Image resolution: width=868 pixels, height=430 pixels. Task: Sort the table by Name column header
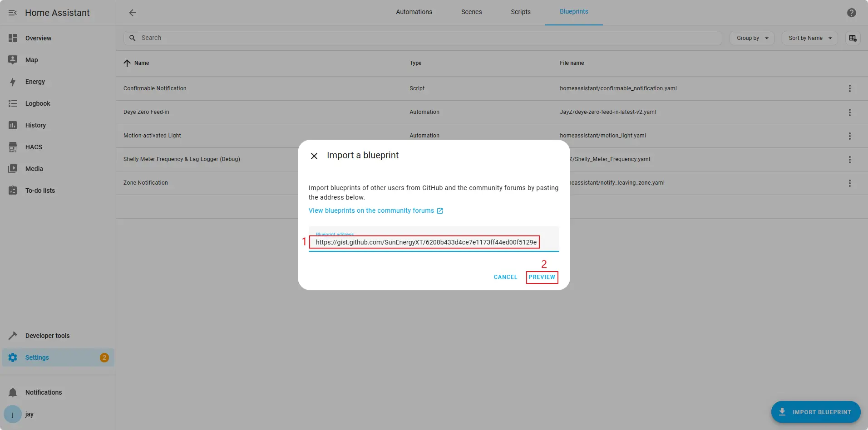[x=141, y=63]
